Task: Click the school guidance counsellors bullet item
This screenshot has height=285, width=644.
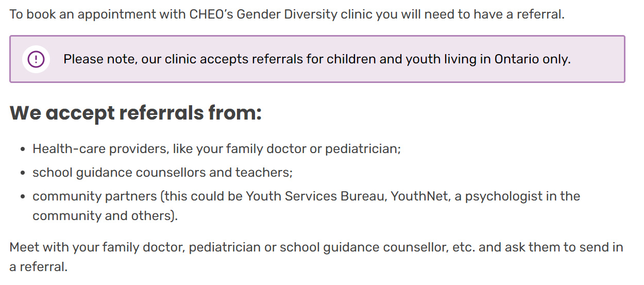Action: tap(162, 172)
